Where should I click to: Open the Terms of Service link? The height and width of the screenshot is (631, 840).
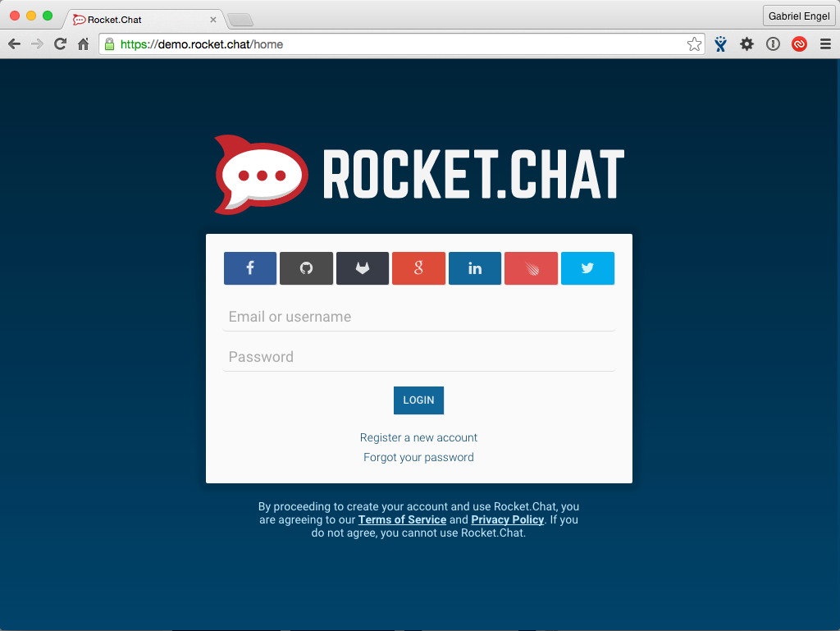(x=402, y=519)
